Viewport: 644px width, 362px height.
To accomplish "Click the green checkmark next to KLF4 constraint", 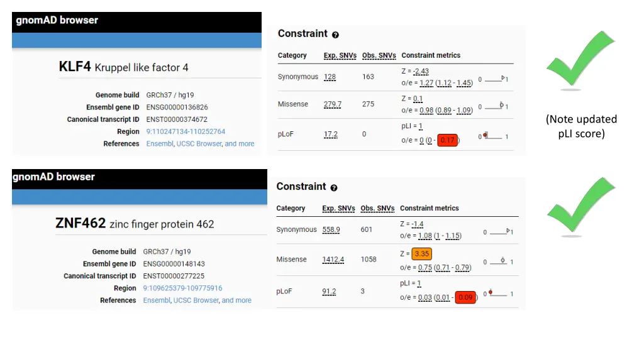I will [580, 58].
